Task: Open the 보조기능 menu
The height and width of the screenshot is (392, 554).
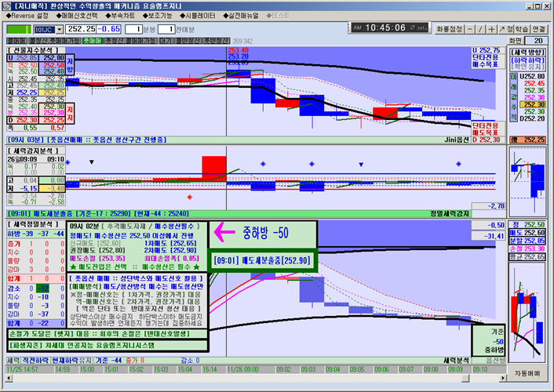Action: coord(157,16)
